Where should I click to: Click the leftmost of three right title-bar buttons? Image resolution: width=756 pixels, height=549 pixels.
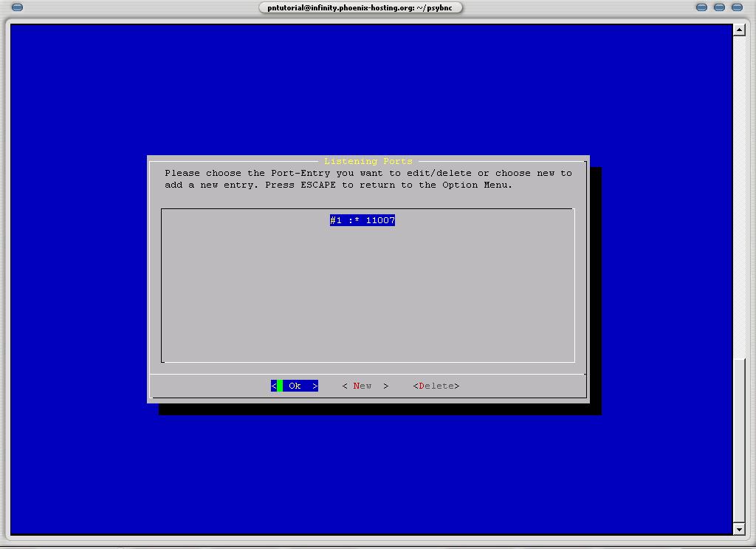point(701,7)
